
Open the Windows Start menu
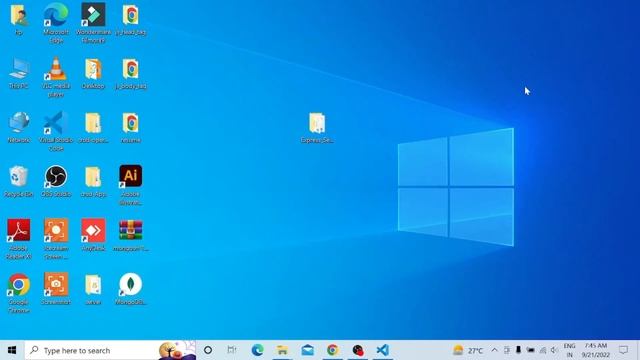point(12,350)
